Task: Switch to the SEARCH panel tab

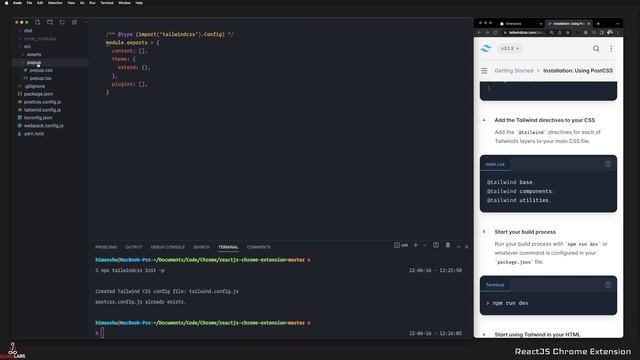Action: [202, 247]
